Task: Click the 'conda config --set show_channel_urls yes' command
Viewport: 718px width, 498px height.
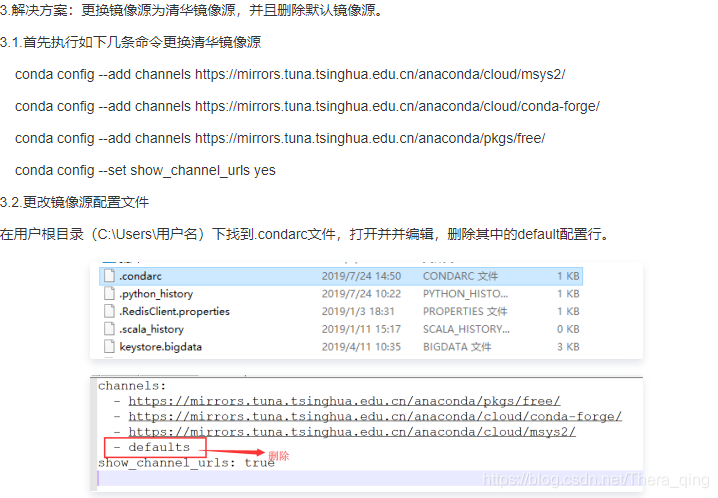Action: pyautogui.click(x=145, y=170)
